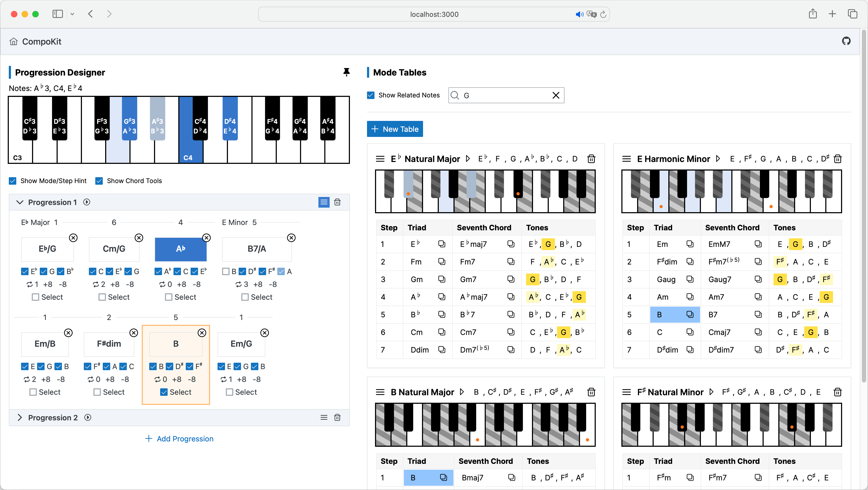The height and width of the screenshot is (490, 868).
Task: Play the E♭ Natural Major scale
Action: point(468,159)
